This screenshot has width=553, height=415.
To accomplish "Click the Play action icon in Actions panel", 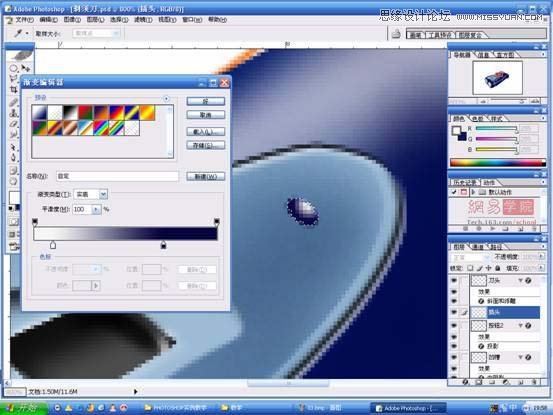I will tap(493, 228).
